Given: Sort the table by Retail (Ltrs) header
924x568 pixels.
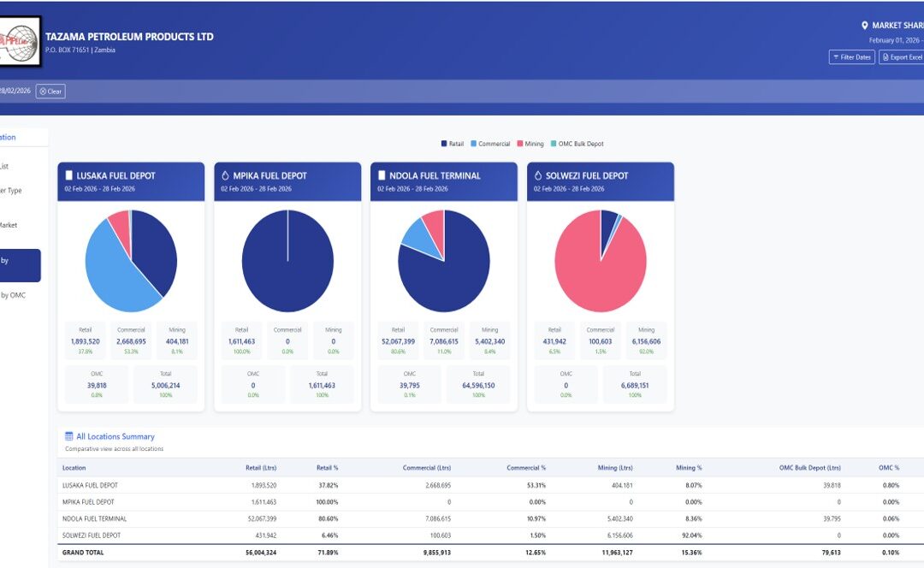Looking at the screenshot, I should pyautogui.click(x=261, y=468).
